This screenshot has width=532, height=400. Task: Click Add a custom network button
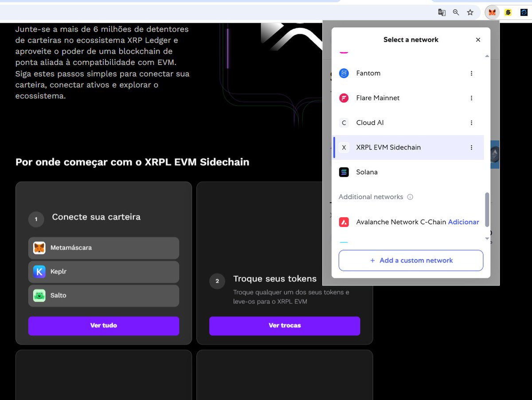pos(411,261)
